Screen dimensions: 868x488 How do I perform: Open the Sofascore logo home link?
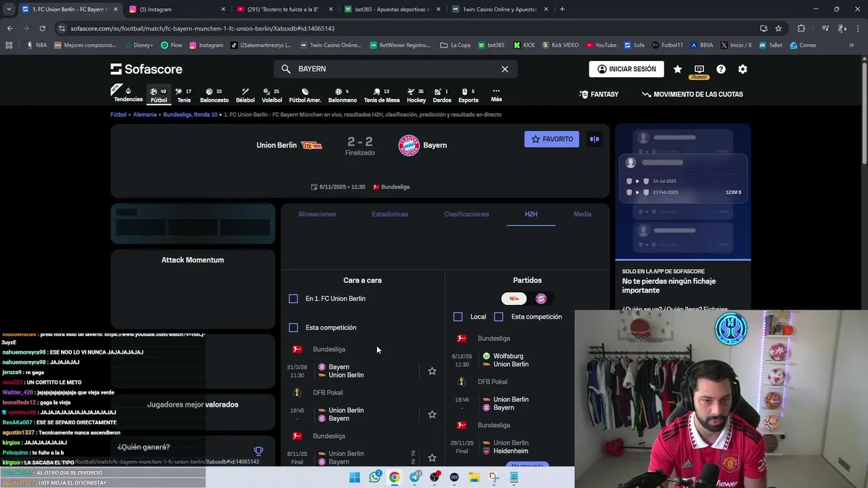coord(146,69)
